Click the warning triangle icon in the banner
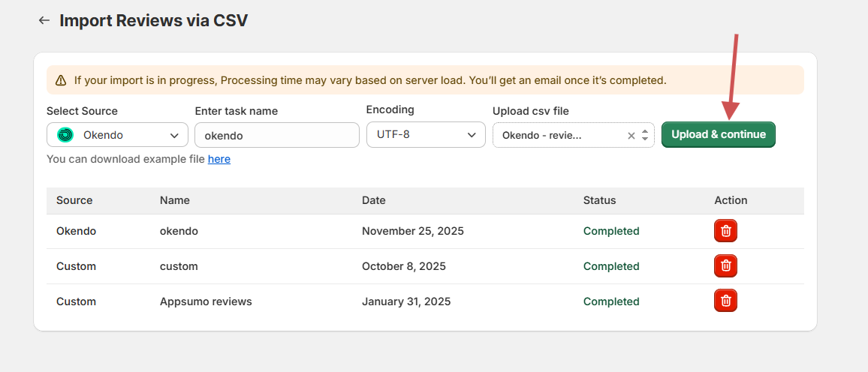Screen dimensions: 868x372 (60, 80)
